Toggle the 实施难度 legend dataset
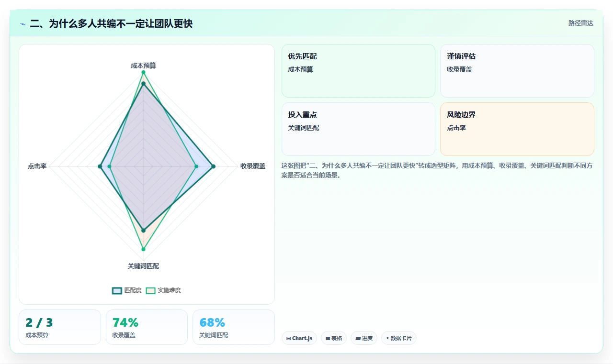 tap(163, 290)
